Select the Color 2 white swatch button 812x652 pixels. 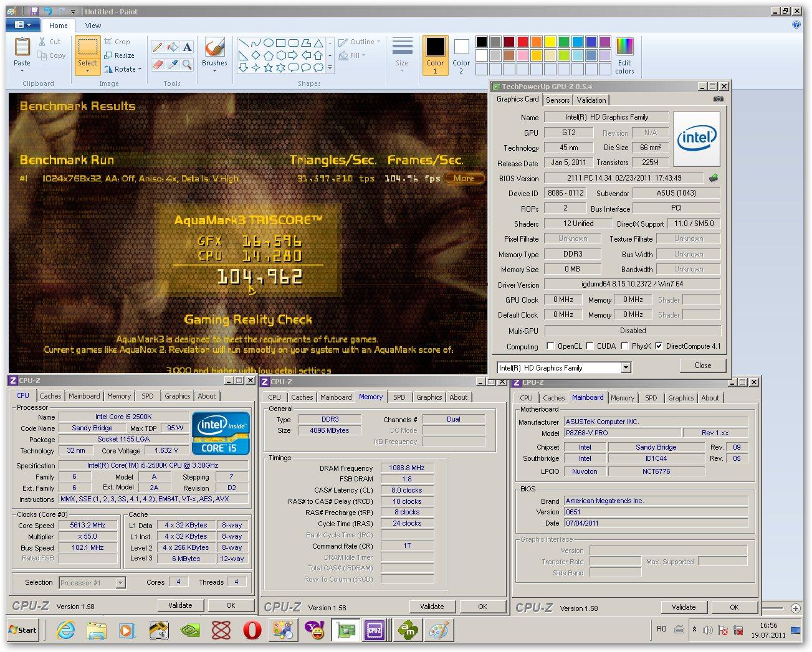point(461,55)
